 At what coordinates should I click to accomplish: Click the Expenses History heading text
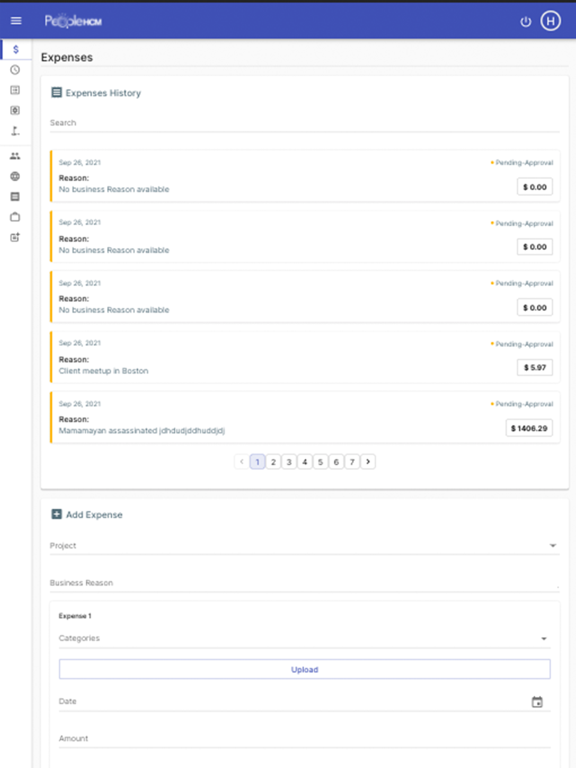103,93
